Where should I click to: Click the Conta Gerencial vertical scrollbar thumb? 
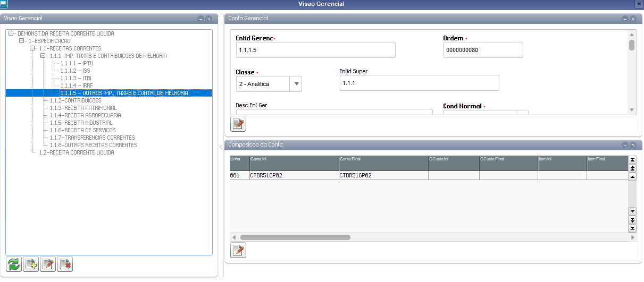tap(632, 45)
